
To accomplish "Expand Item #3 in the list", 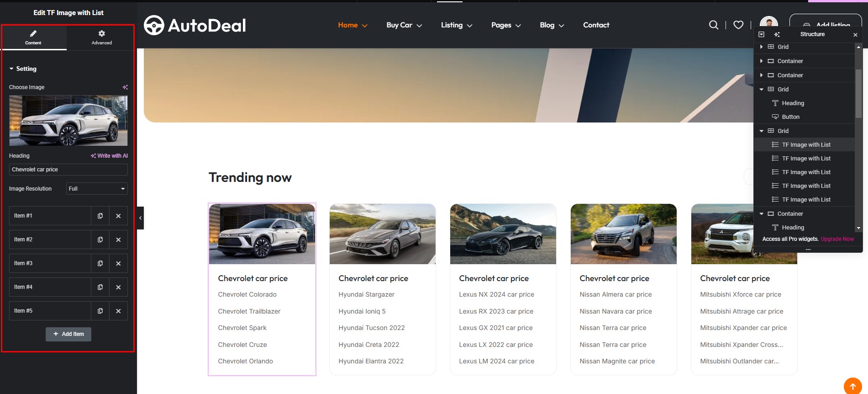I will [50, 263].
